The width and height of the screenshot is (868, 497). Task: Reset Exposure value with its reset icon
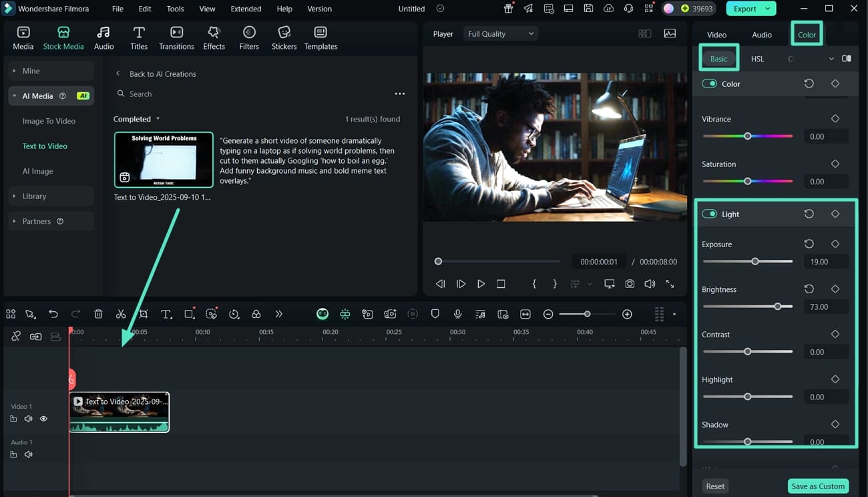pyautogui.click(x=809, y=244)
